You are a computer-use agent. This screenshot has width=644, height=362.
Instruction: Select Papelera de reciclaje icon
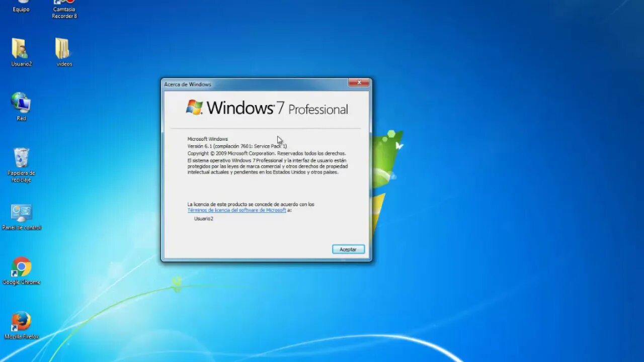pyautogui.click(x=21, y=165)
